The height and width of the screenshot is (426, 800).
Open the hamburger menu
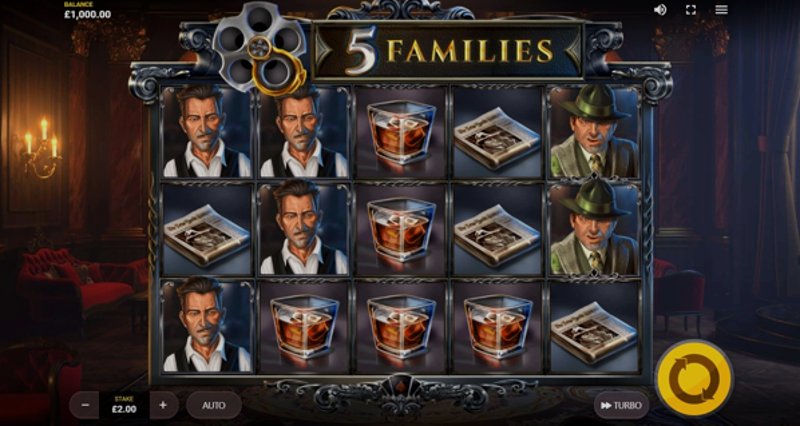pos(721,10)
